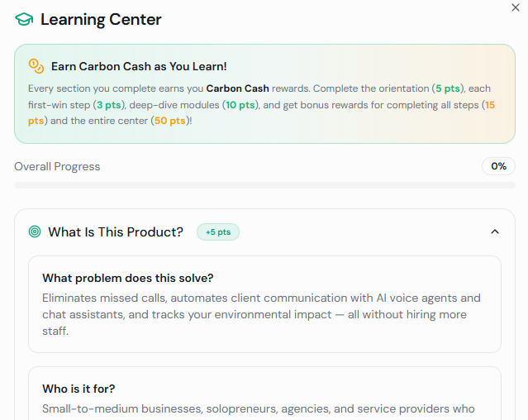Click the graduation cap Learning Center icon

(25, 19)
